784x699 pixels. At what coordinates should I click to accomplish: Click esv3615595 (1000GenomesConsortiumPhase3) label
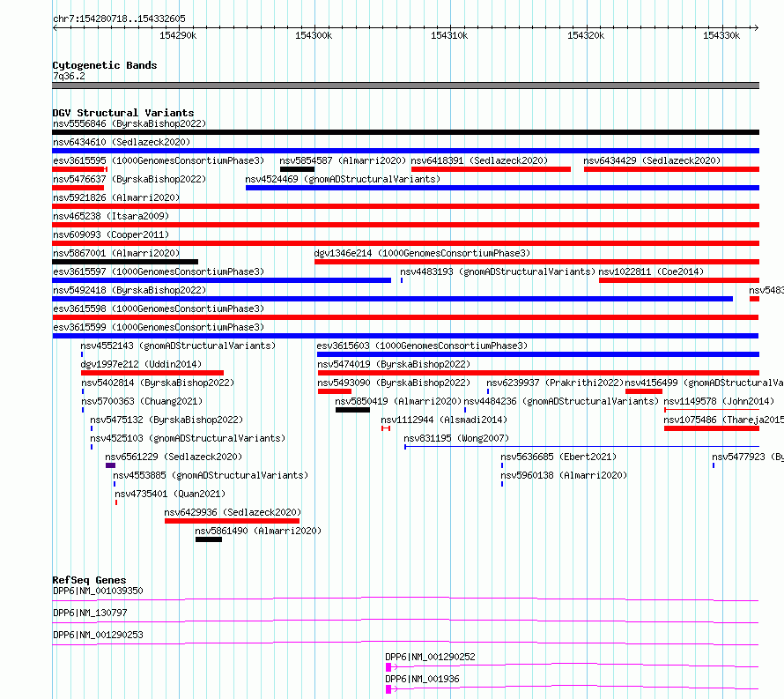point(159,160)
